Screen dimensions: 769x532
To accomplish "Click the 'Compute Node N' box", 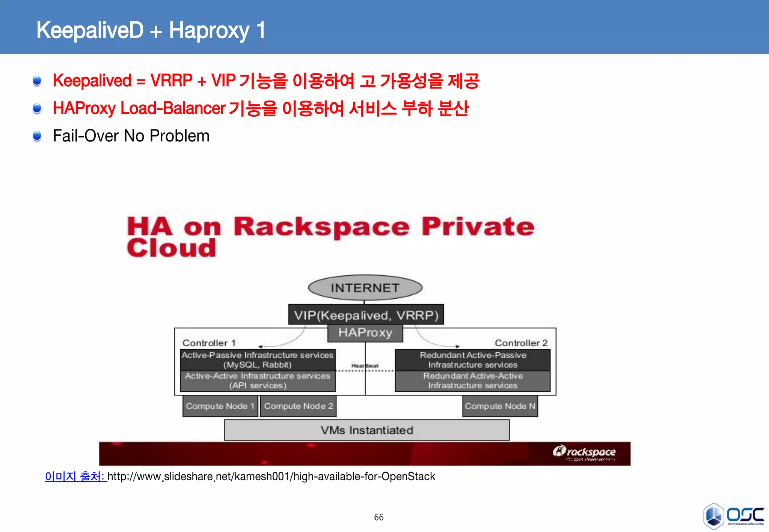I will tap(500, 406).
